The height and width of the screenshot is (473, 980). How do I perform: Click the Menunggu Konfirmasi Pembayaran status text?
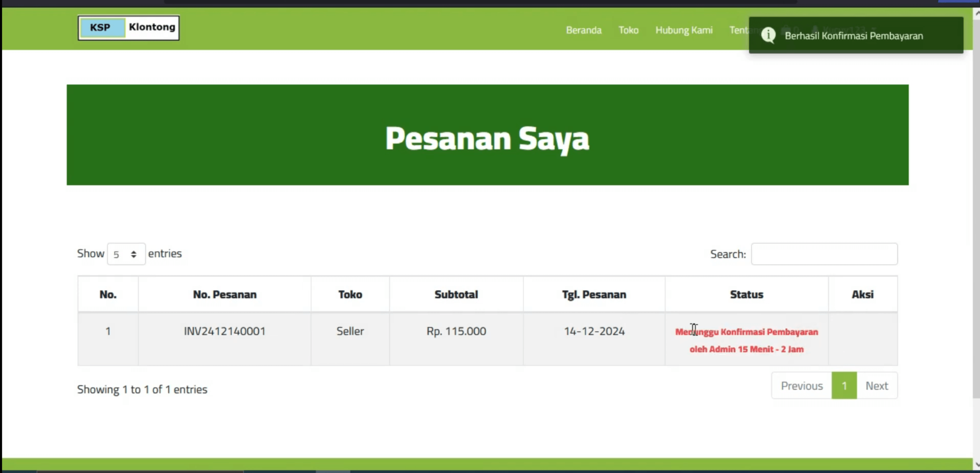pos(747,340)
